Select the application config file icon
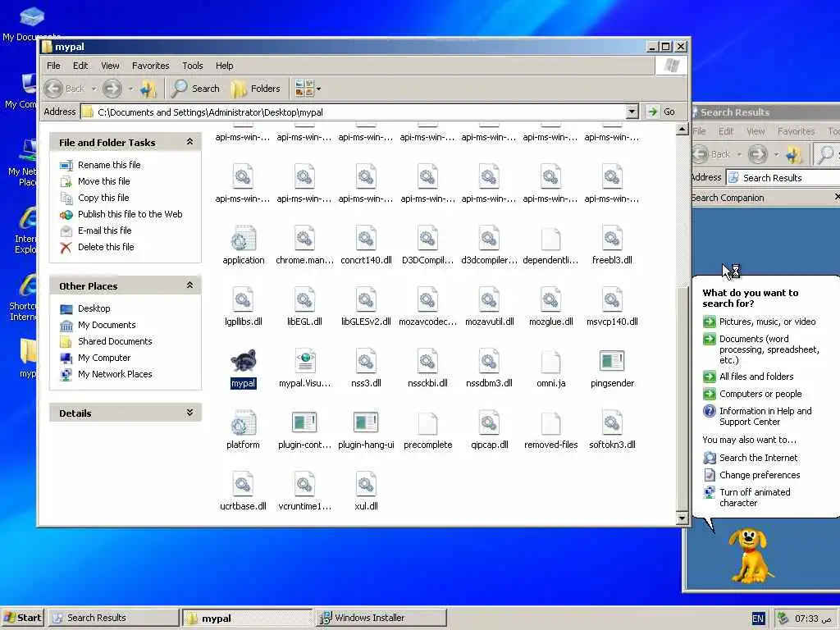 [x=243, y=239]
